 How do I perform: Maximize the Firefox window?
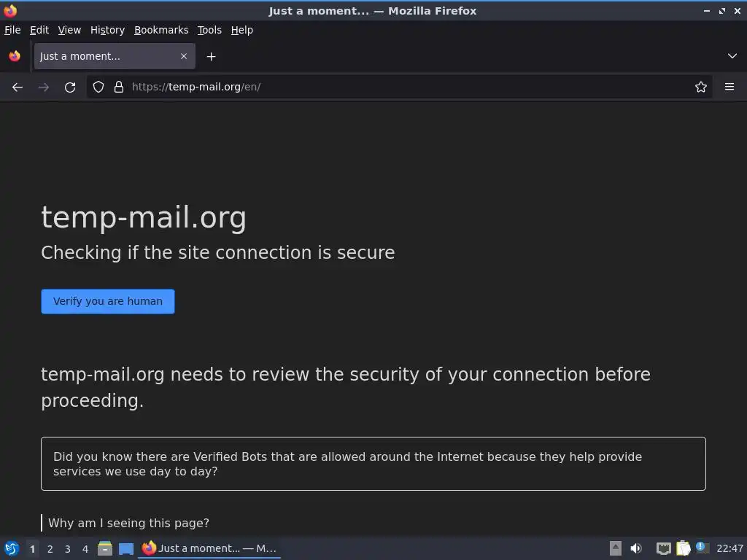(x=721, y=10)
